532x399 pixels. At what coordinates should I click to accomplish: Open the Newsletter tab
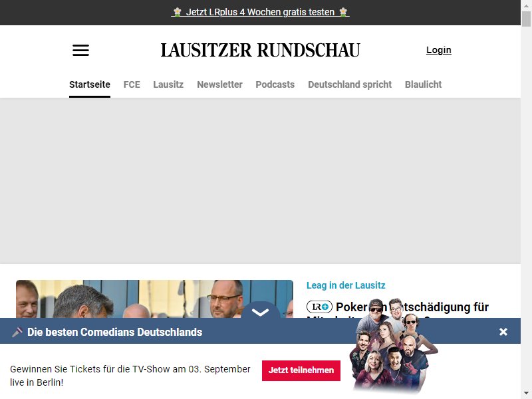(x=219, y=84)
